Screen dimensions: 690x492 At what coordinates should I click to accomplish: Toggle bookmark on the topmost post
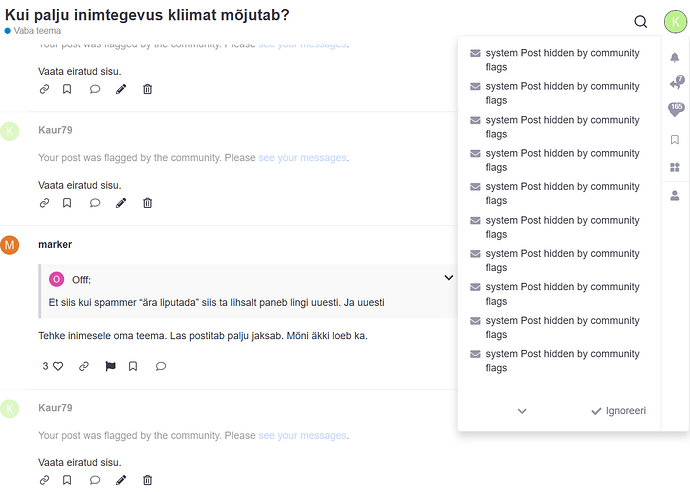pos(67,89)
